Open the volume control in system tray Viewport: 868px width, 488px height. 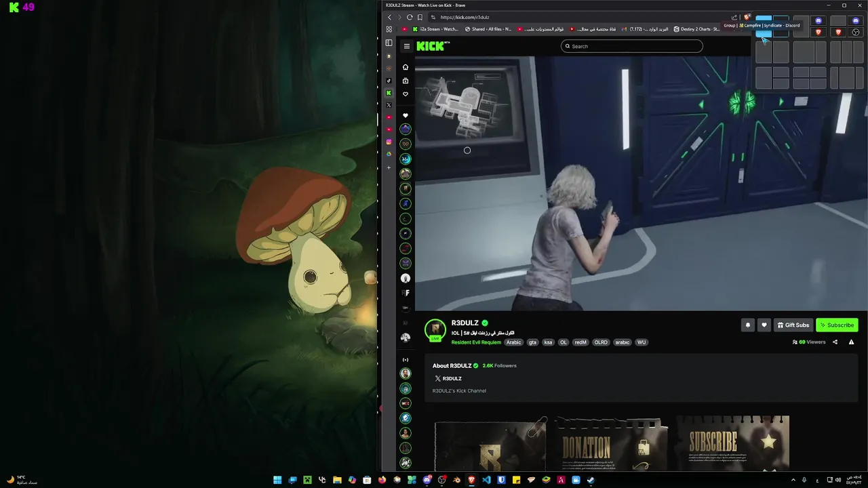(838, 480)
